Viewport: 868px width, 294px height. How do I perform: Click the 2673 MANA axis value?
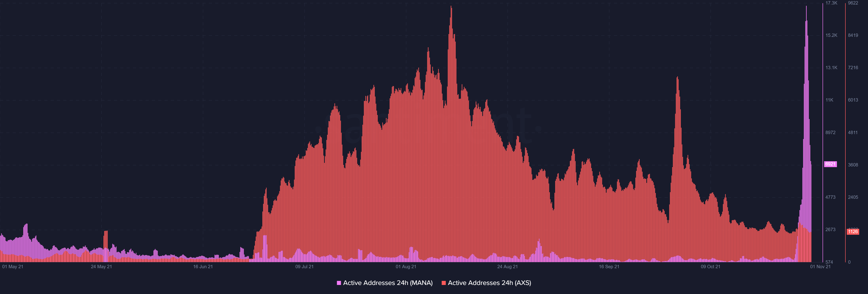[x=830, y=230]
